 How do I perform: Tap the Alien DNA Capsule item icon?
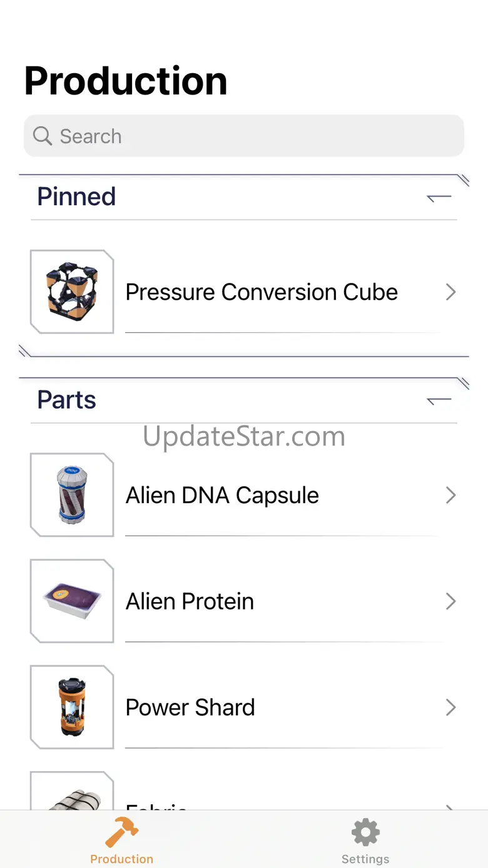click(72, 495)
